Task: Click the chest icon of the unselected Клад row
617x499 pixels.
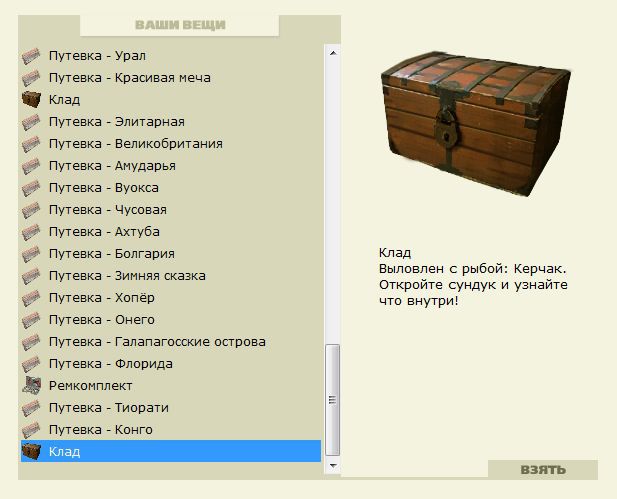Action: coord(31,100)
